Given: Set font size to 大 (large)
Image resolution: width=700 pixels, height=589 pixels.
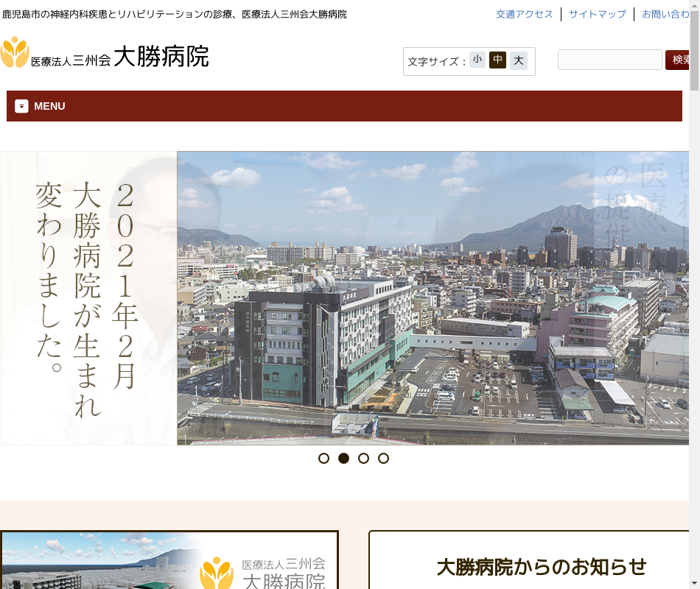Looking at the screenshot, I should click(519, 60).
